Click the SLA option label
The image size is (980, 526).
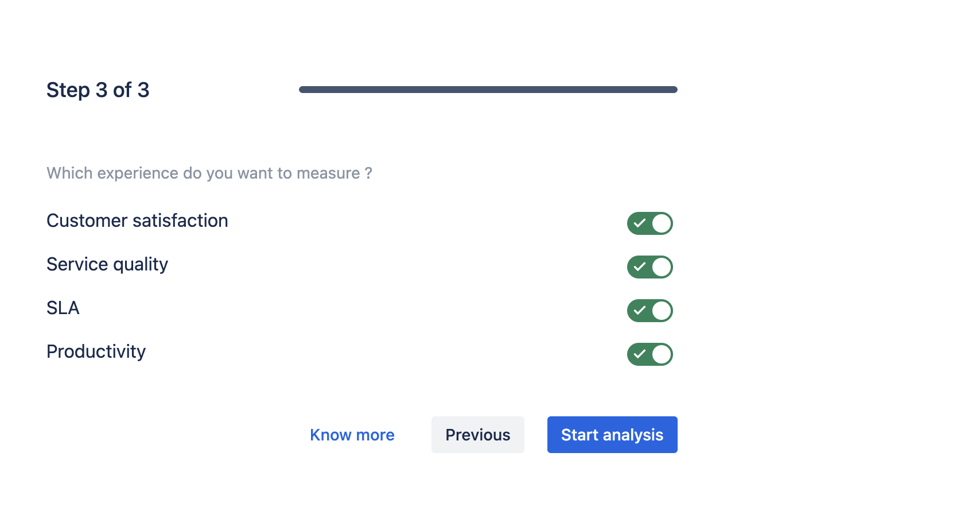coord(63,308)
